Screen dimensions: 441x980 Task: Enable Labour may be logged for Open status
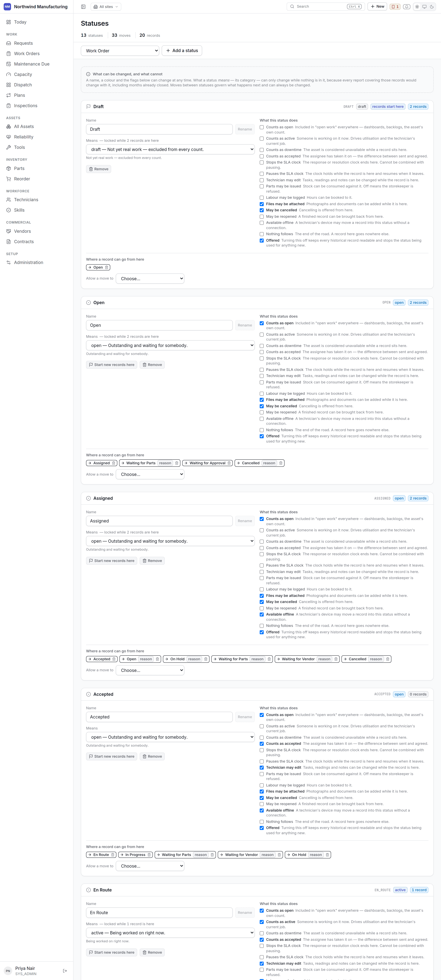pos(262,393)
